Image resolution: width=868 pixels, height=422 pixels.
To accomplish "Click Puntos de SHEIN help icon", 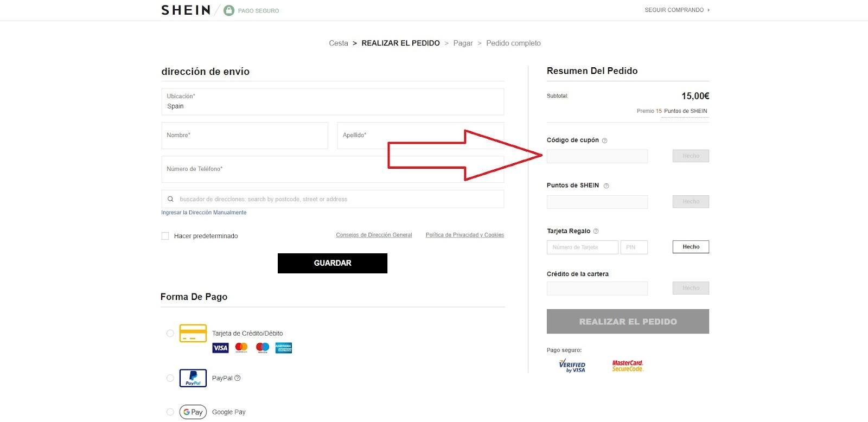I will [x=606, y=186].
